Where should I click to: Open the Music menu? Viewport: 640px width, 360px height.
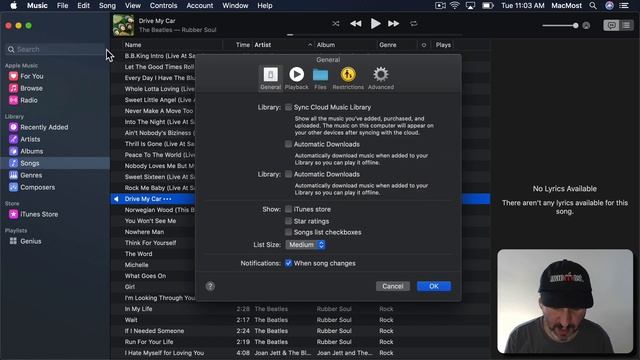tap(37, 6)
